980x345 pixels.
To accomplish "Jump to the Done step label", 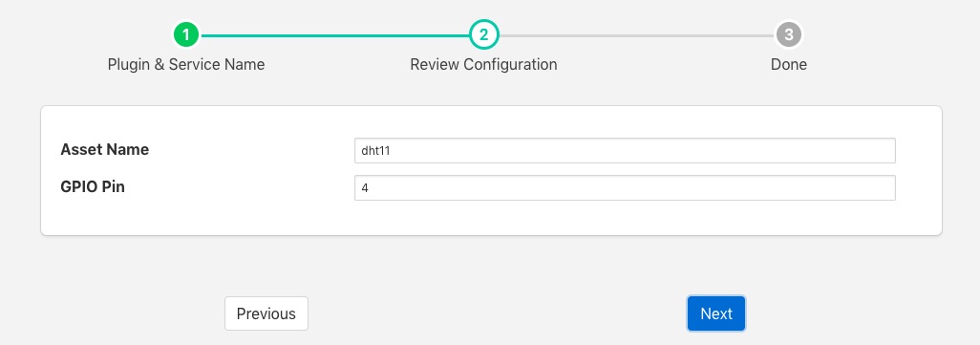I will [789, 64].
